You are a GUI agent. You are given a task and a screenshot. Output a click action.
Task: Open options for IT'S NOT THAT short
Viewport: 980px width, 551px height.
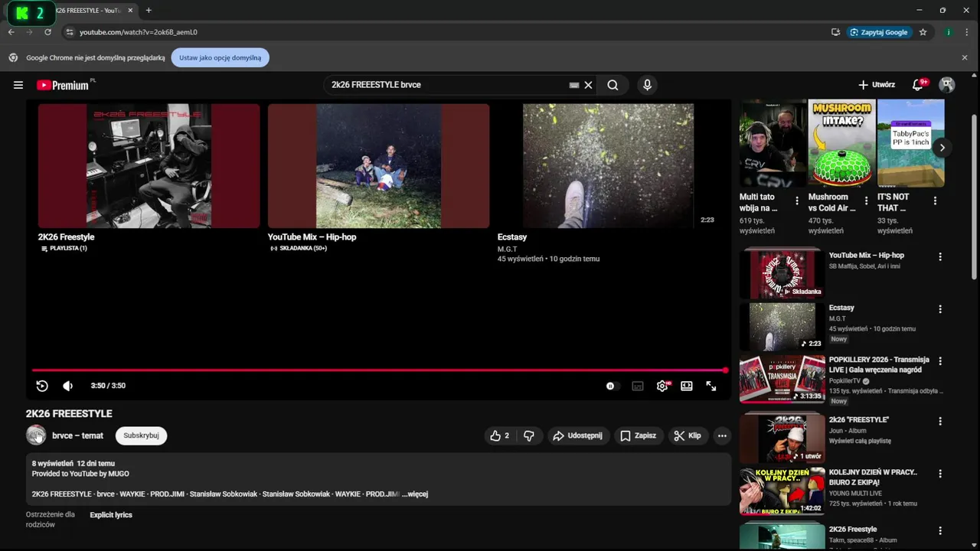[935, 201]
